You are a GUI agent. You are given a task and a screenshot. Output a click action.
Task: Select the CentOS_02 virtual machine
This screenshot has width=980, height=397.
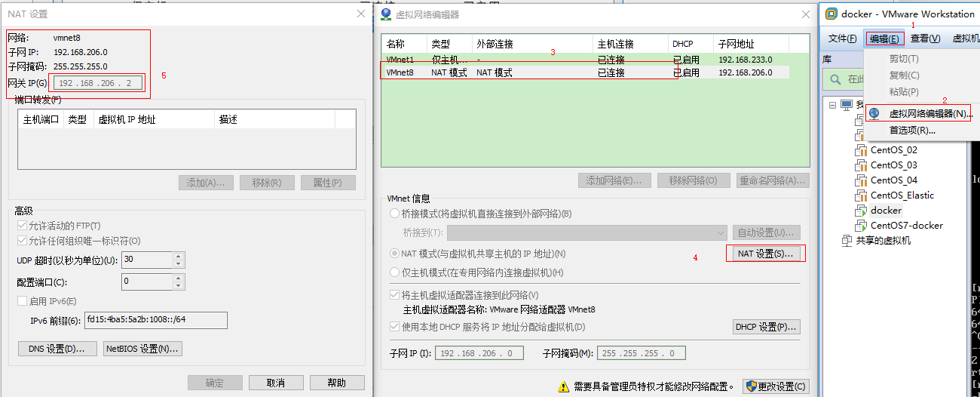click(x=894, y=150)
